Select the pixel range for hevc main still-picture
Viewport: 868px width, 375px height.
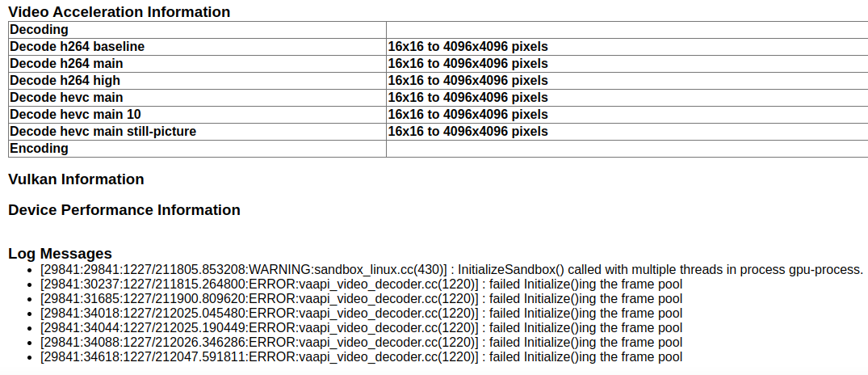click(x=468, y=132)
